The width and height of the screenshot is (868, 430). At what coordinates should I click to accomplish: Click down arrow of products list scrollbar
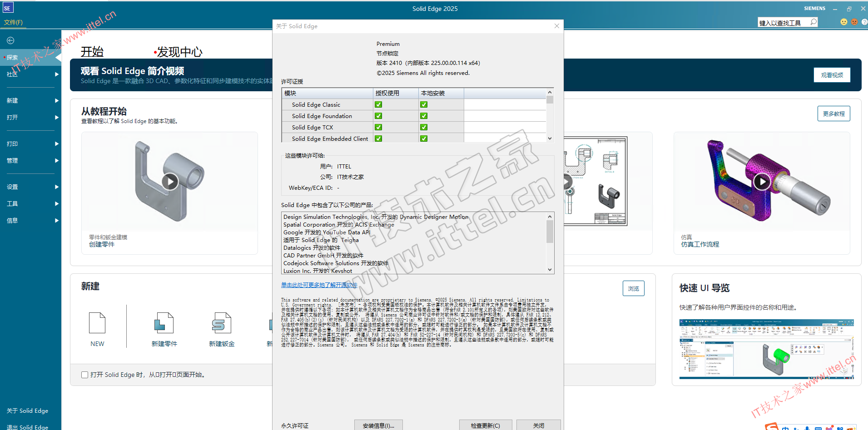click(x=550, y=270)
